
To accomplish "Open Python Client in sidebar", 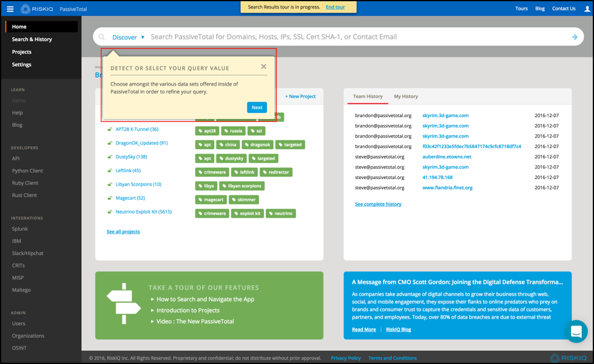I will 27,171.
